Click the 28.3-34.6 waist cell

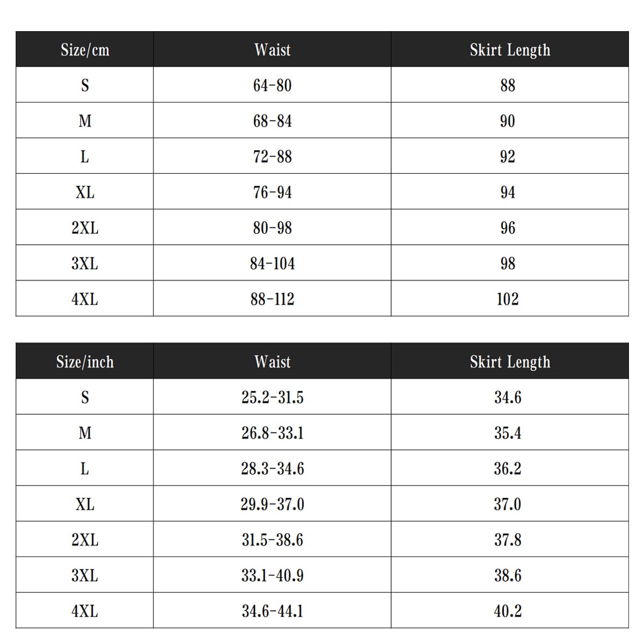(272, 469)
